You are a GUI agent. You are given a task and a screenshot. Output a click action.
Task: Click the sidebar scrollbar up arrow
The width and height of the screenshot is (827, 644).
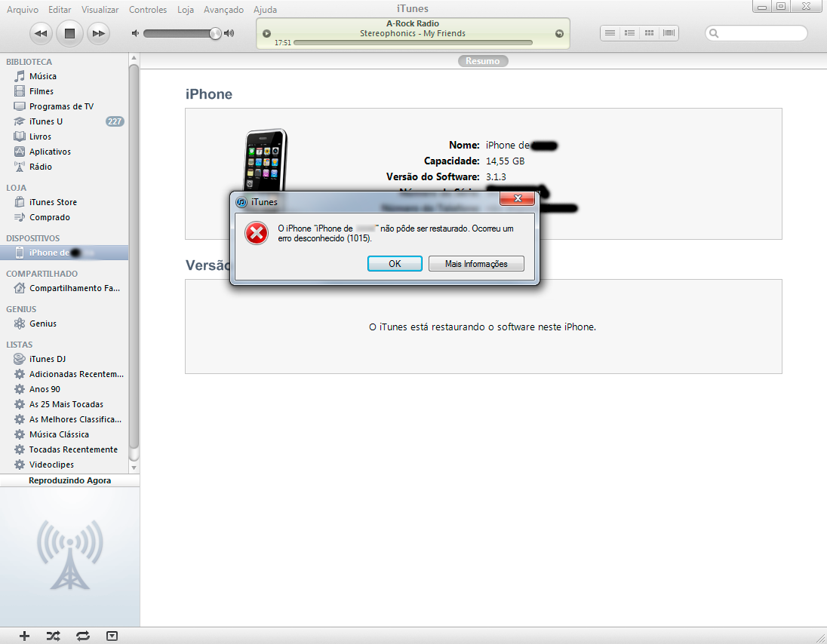134,57
